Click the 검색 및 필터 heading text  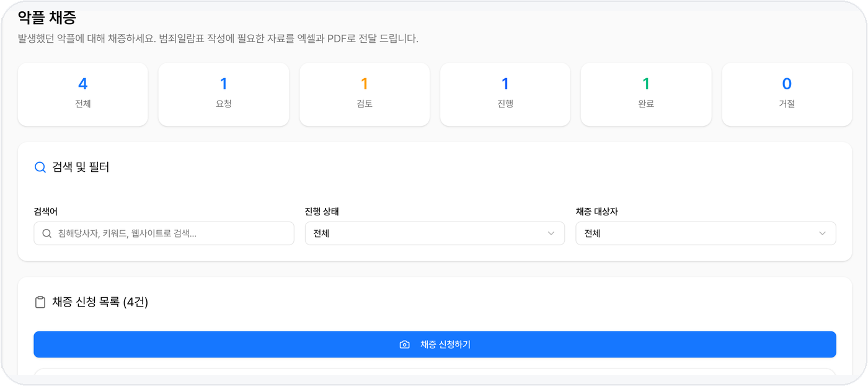pos(81,168)
